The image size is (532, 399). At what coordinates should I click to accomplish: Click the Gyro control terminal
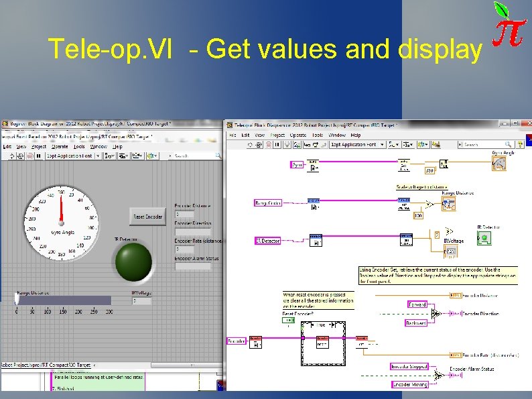(297, 165)
